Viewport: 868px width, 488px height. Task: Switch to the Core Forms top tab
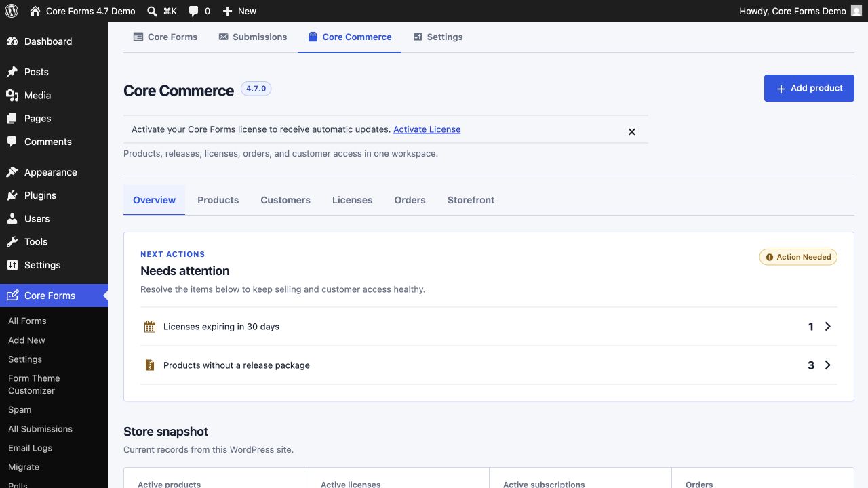(165, 37)
